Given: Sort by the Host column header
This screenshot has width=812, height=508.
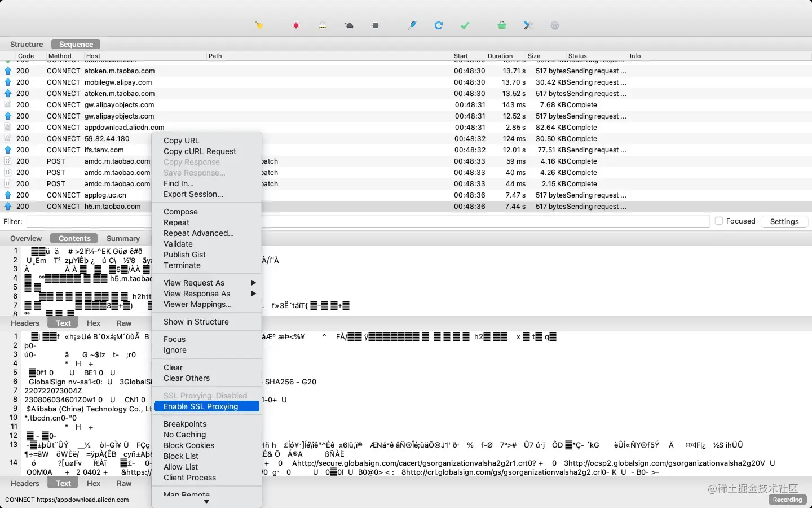Looking at the screenshot, I should 93,56.
